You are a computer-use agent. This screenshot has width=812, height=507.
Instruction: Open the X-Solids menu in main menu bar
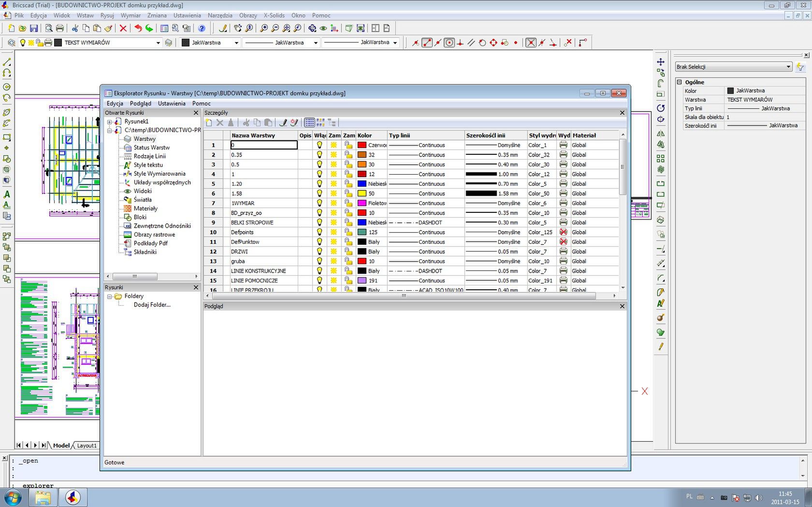274,15
